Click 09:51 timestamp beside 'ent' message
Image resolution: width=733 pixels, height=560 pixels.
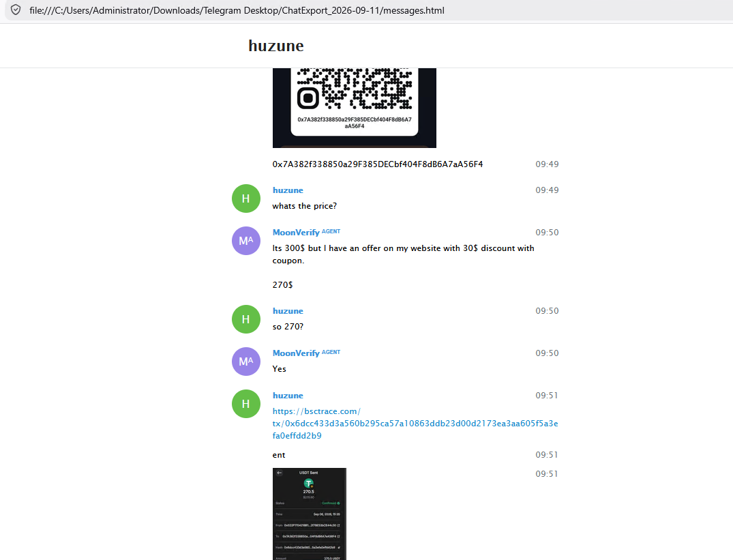pos(547,455)
